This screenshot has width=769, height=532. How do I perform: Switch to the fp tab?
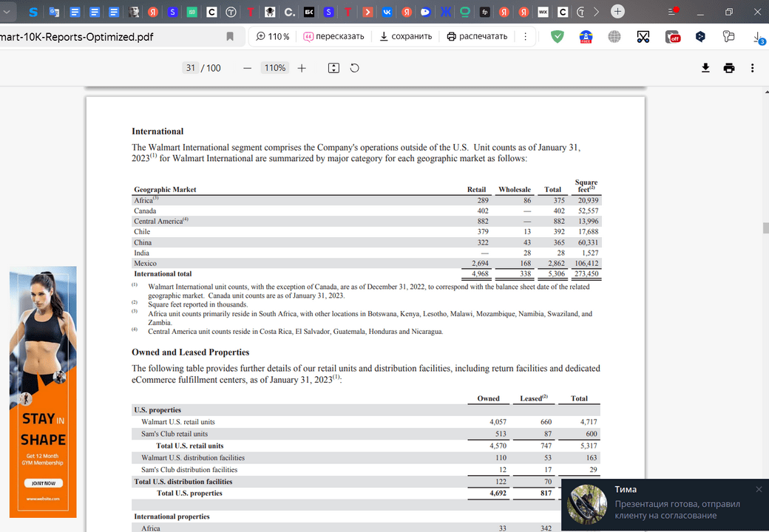click(x=484, y=12)
